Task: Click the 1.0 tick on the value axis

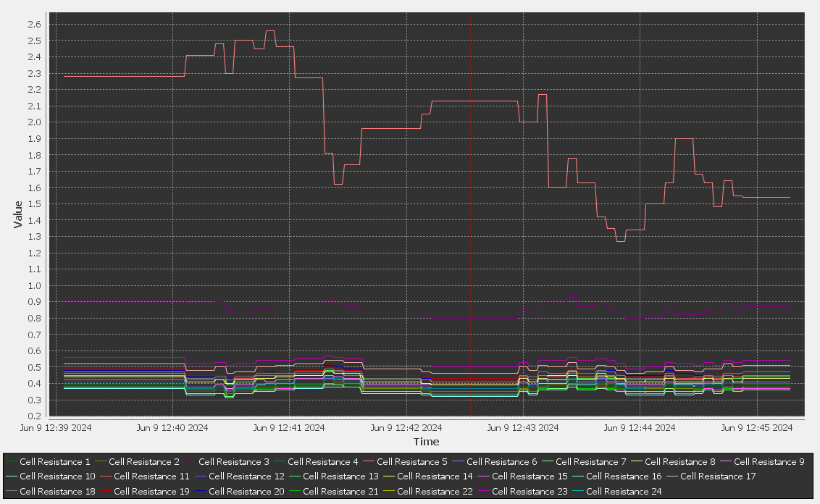Action: tap(34, 285)
